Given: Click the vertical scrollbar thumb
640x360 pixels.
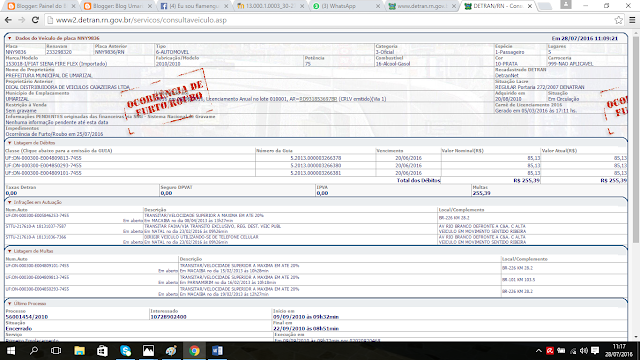Looking at the screenshot, I should click(636, 139).
